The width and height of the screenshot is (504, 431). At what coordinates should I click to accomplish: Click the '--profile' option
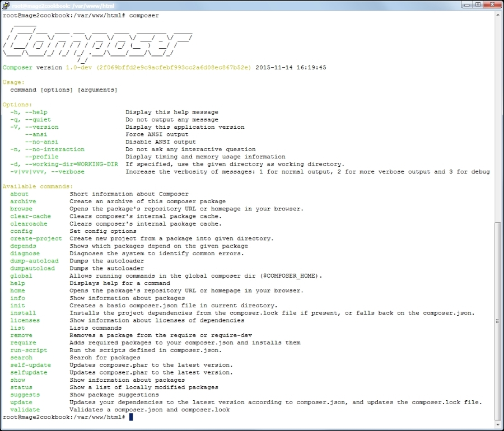point(42,157)
